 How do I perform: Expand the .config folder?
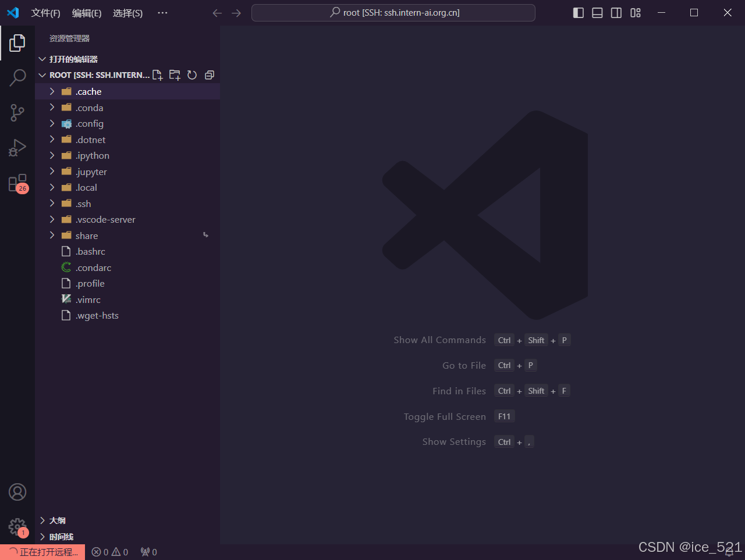coord(127,123)
